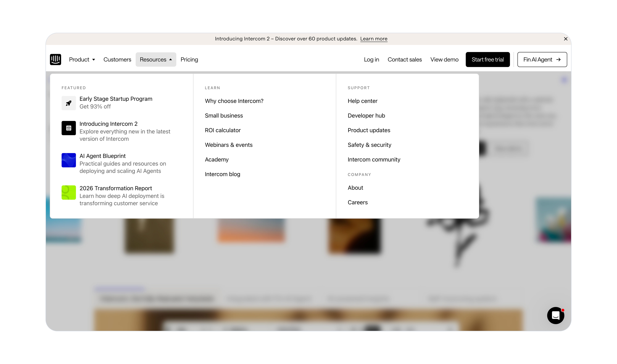
Task: Visit the Intercom community
Action: coord(374,160)
